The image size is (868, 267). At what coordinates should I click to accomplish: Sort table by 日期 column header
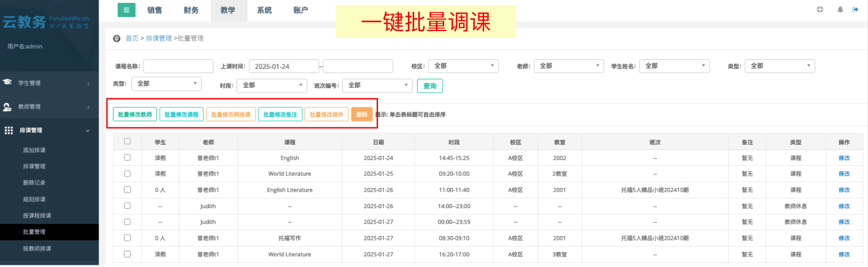point(378,142)
